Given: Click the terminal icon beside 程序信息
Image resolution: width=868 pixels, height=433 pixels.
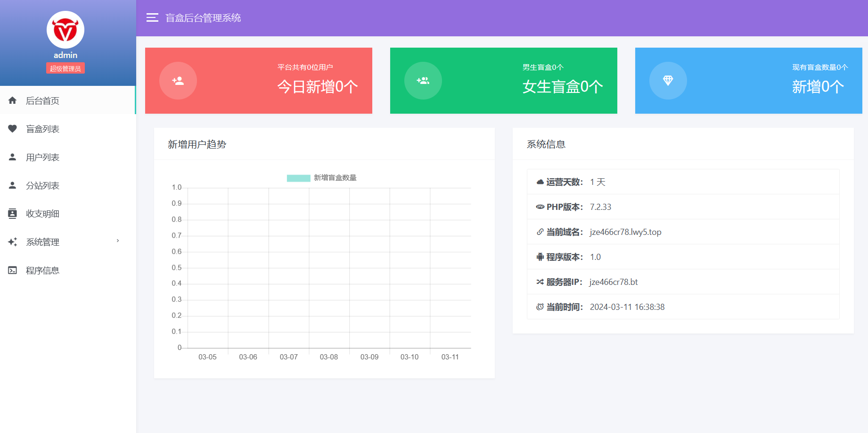Looking at the screenshot, I should 13,270.
